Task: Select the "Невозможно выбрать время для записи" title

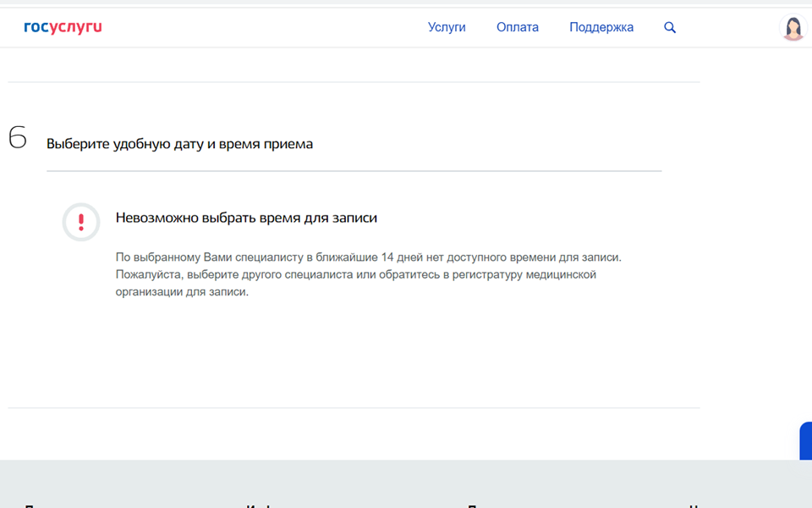Action: point(246,218)
